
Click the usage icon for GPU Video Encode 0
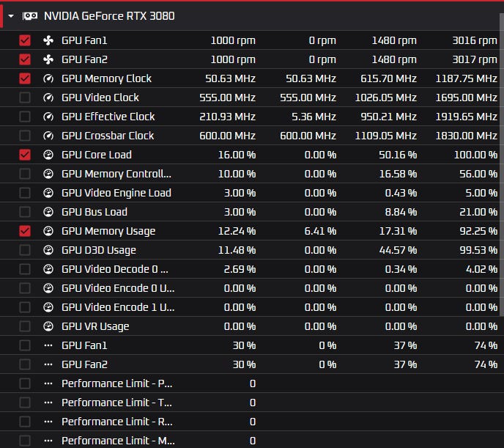[x=48, y=288]
